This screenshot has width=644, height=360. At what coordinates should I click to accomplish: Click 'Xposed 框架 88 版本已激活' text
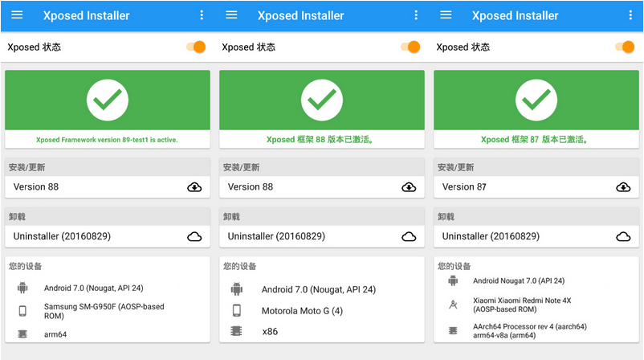320,140
